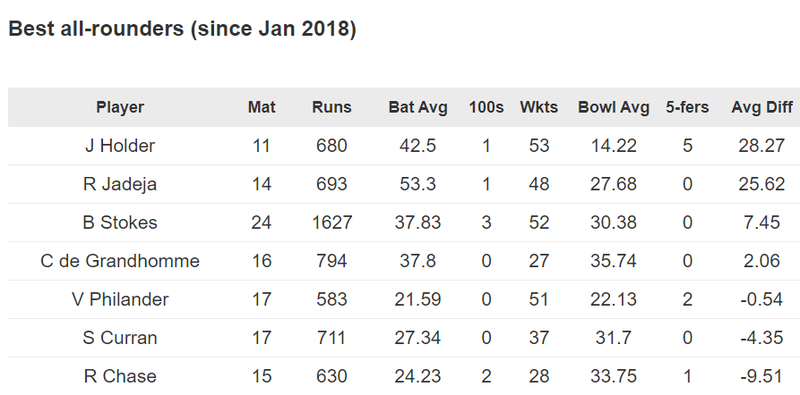Click the 100s column header
This screenshot has height=395, width=800.
pos(486,107)
